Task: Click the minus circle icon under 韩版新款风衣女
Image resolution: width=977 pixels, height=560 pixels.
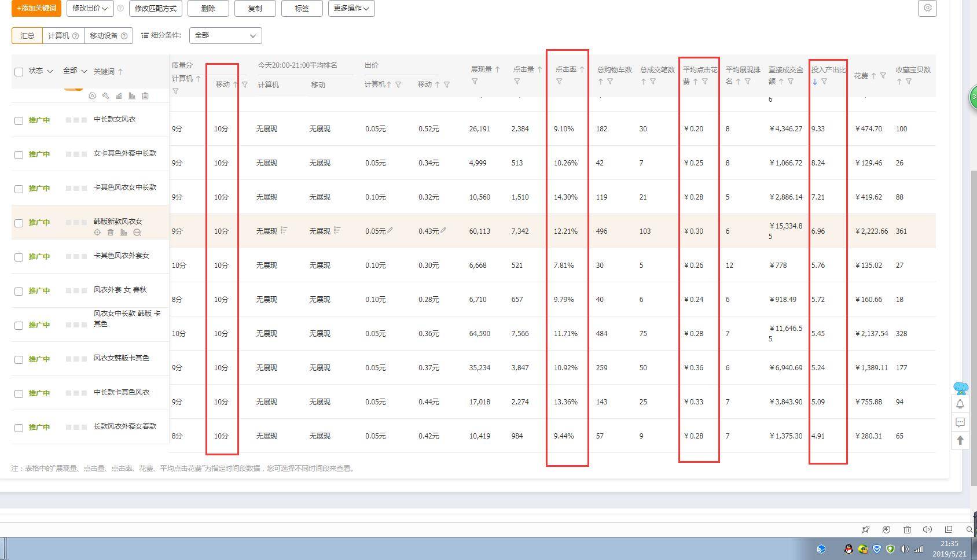Action: 137,233
